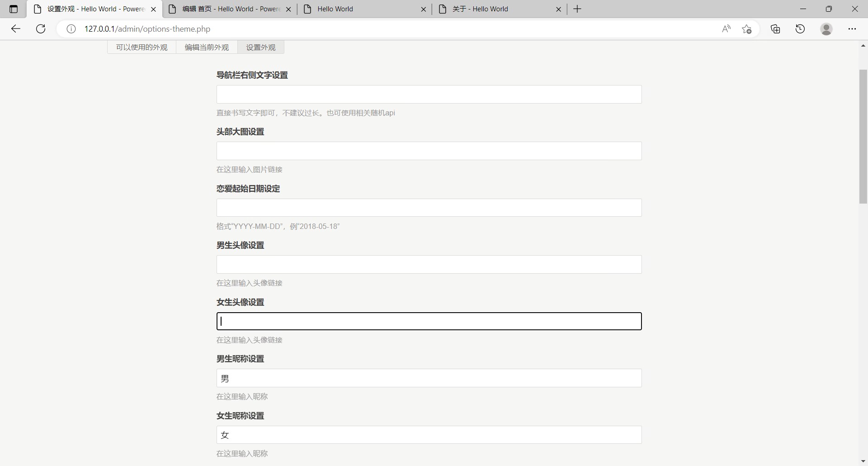Restore down the browser window

[829, 9]
